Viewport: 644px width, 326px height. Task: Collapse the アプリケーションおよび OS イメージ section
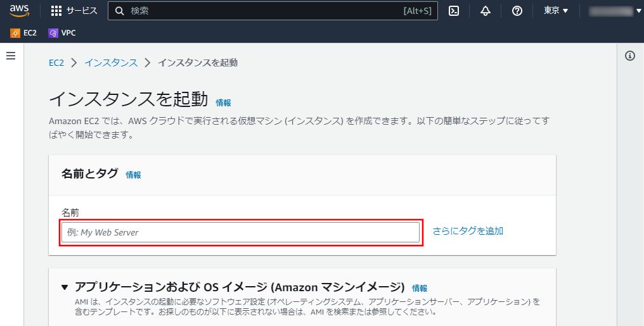[65, 287]
